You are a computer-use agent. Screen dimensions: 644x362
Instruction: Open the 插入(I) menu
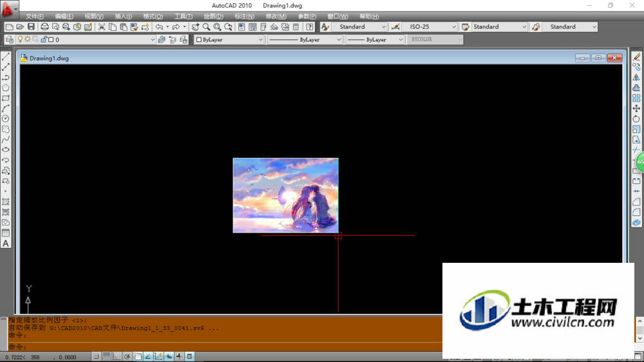click(x=123, y=17)
